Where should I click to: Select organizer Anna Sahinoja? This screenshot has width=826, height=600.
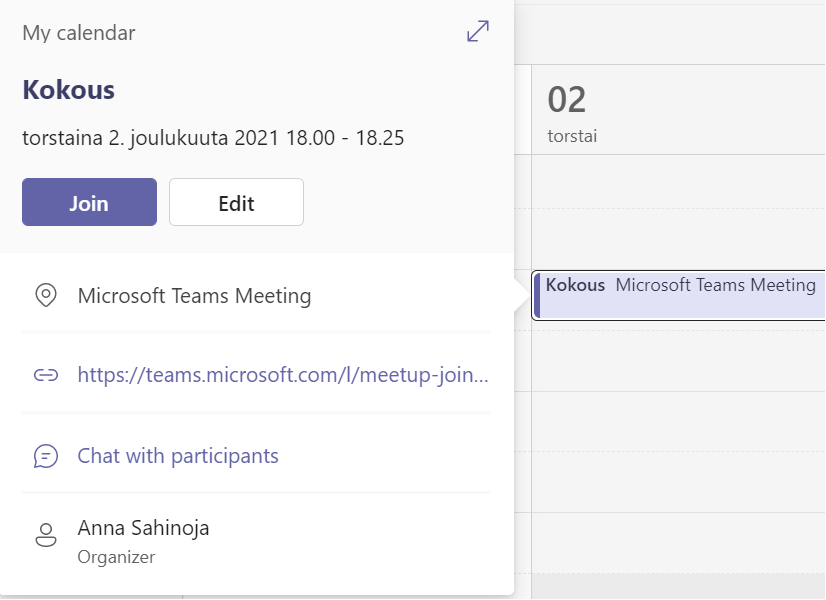tap(143, 528)
